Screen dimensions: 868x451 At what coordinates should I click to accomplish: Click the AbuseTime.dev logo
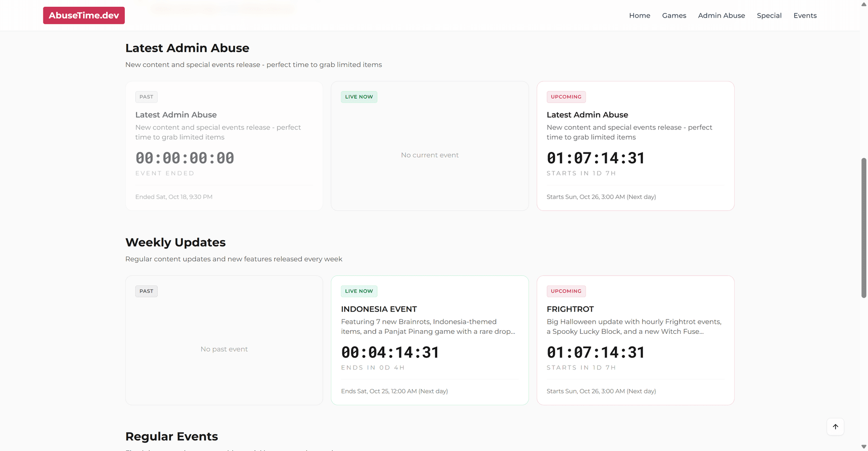(x=84, y=15)
